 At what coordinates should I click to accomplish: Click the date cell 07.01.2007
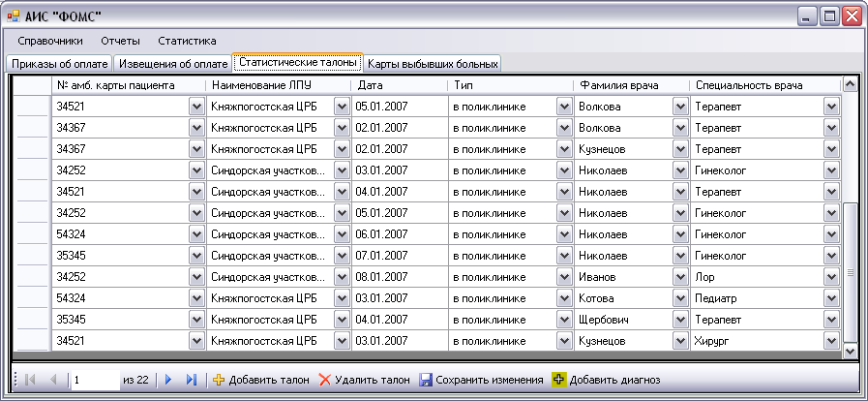tap(399, 256)
